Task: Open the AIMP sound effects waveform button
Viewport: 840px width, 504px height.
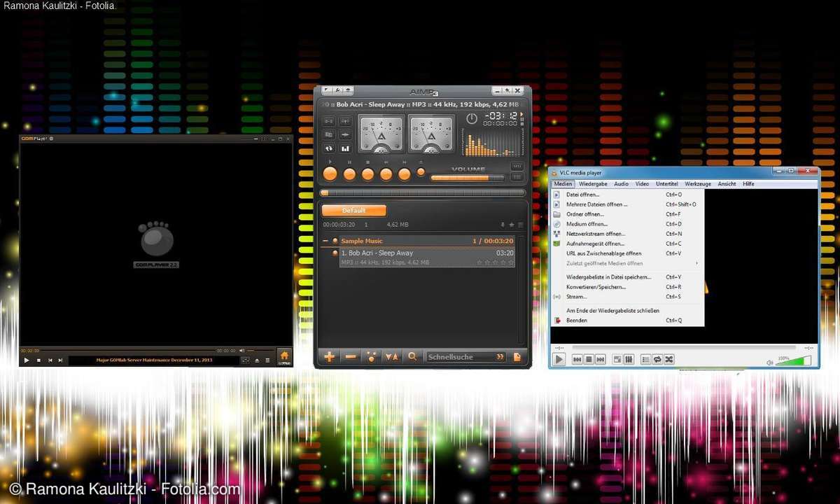Action: (345, 134)
